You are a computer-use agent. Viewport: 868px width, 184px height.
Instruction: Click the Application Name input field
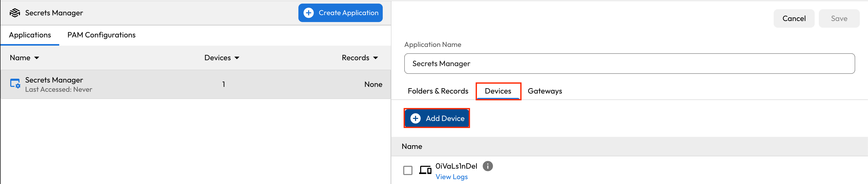click(x=629, y=64)
